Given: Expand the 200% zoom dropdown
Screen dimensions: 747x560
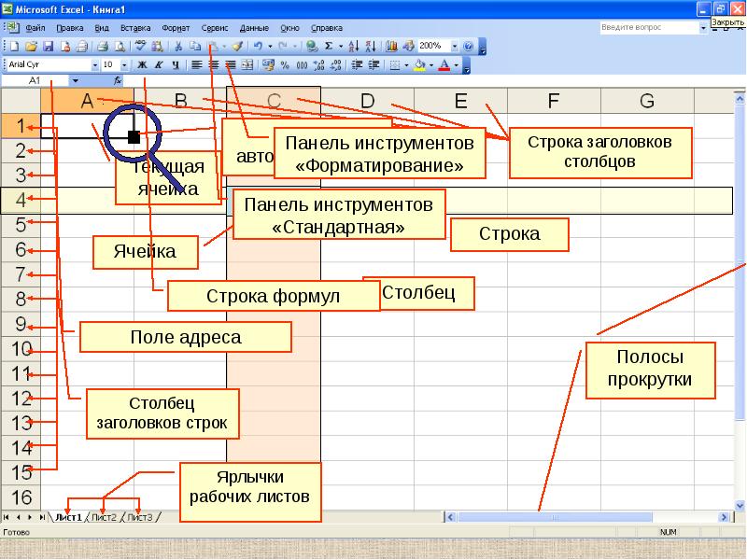Looking at the screenshot, I should (x=454, y=45).
